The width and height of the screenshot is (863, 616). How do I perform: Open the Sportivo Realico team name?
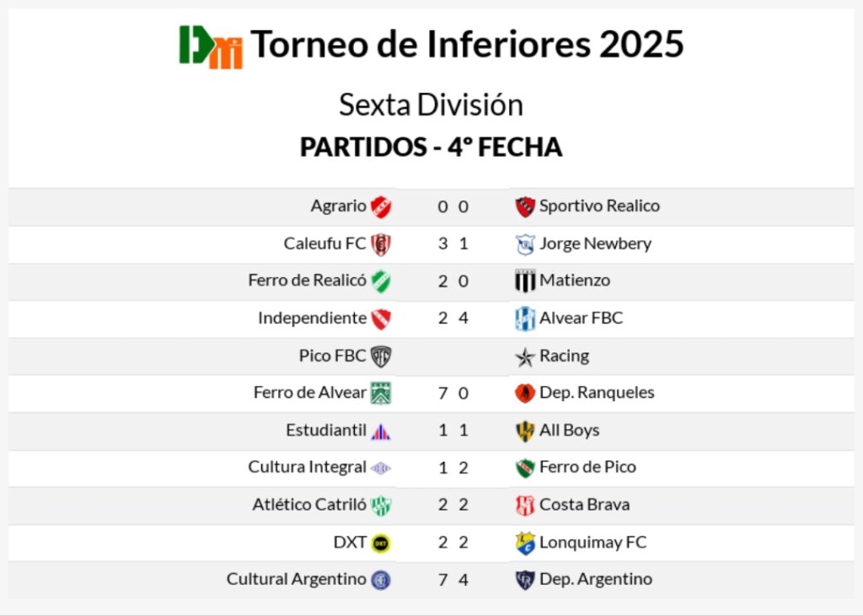(599, 206)
